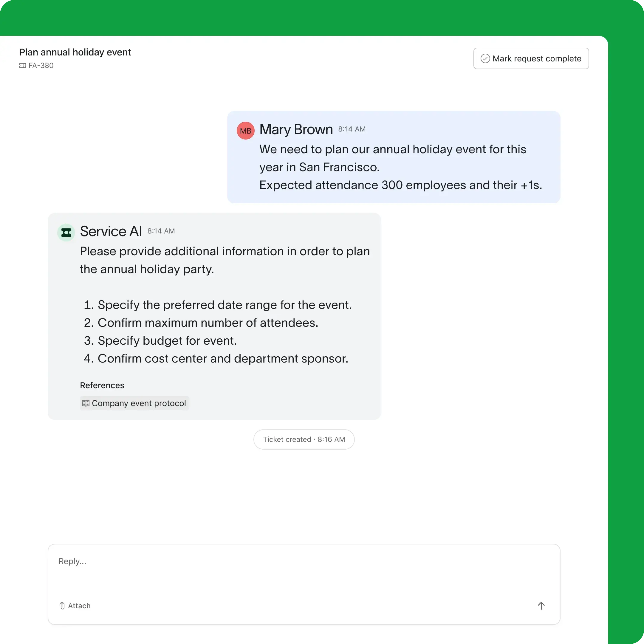Click list item about cost center and sponsor
The width and height of the screenshot is (644, 644).
(216, 358)
